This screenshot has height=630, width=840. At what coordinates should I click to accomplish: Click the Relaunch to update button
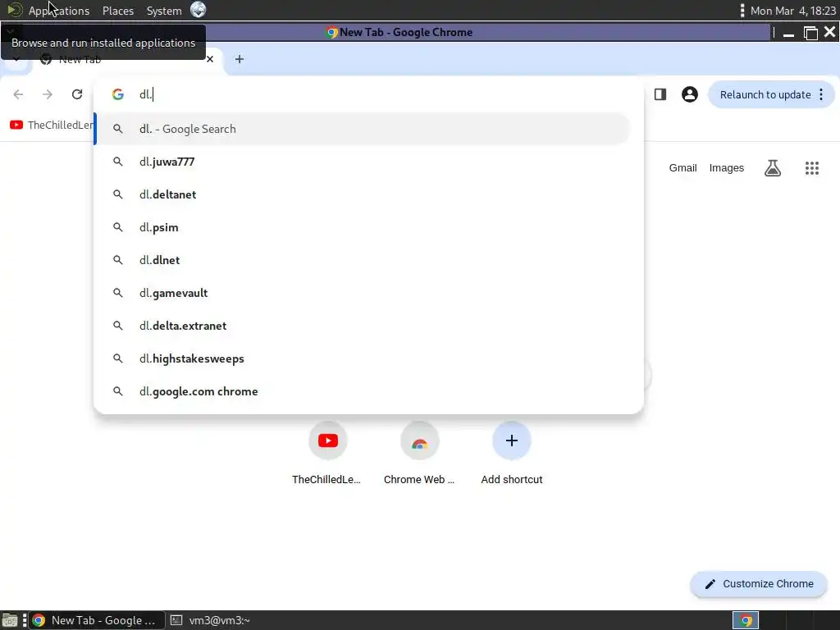tap(765, 95)
